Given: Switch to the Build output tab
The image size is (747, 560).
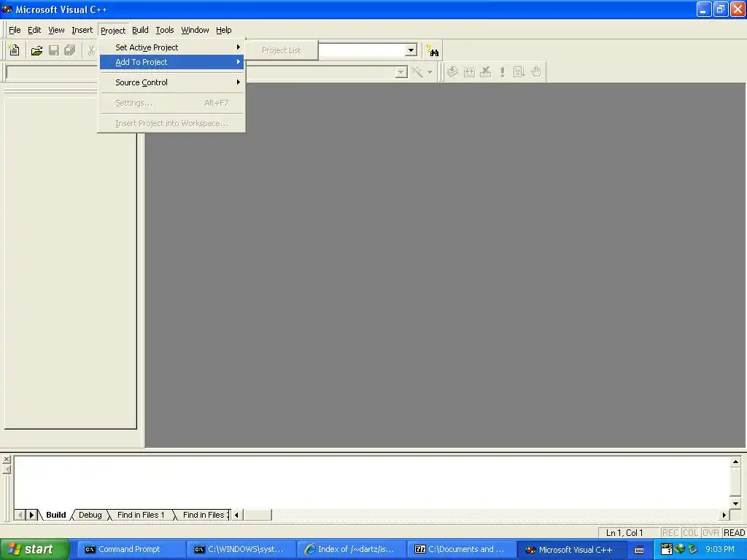Looking at the screenshot, I should click(55, 515).
